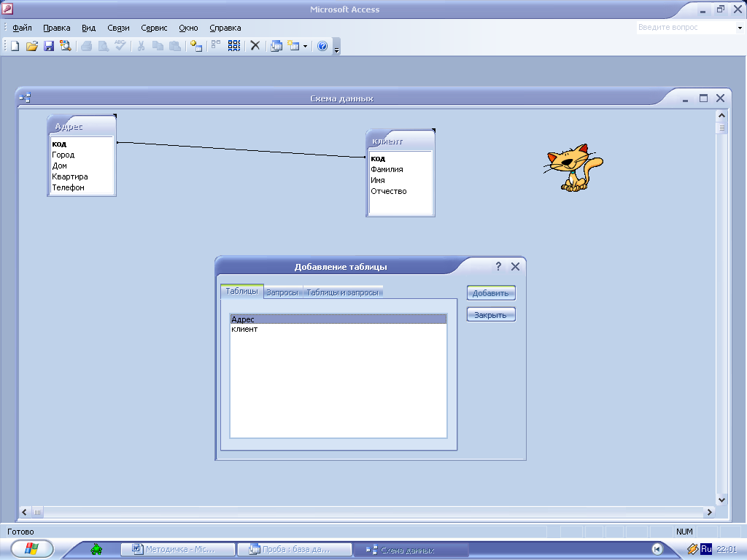Click the 'Введите вопрос' help box
The width and height of the screenshot is (747, 560).
tap(686, 28)
